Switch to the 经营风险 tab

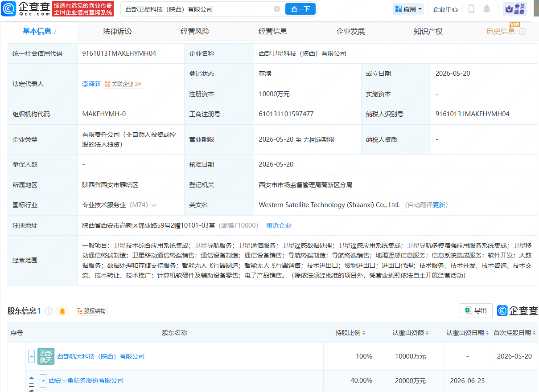(x=195, y=31)
